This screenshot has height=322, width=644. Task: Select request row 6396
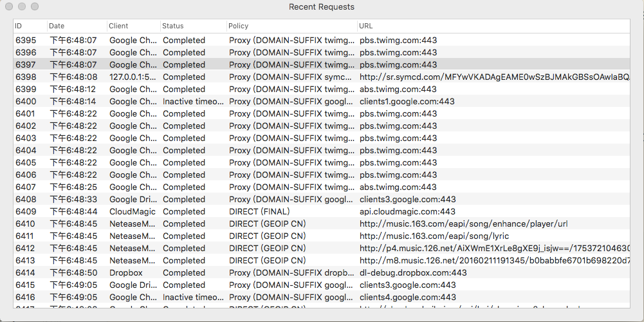322,53
